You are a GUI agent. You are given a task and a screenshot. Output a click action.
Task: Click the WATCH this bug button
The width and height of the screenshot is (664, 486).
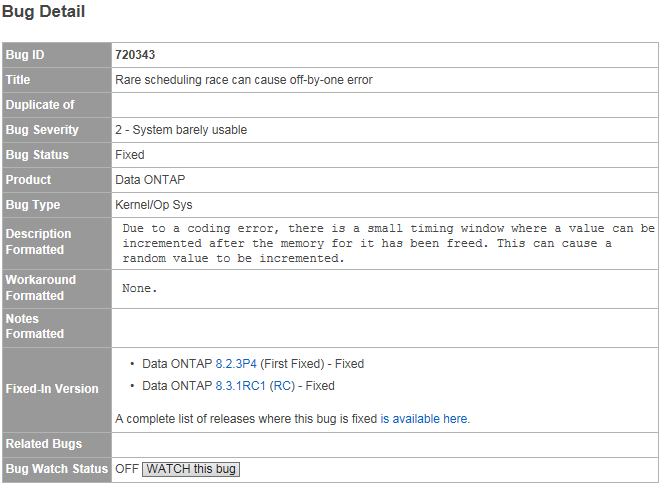tap(191, 469)
